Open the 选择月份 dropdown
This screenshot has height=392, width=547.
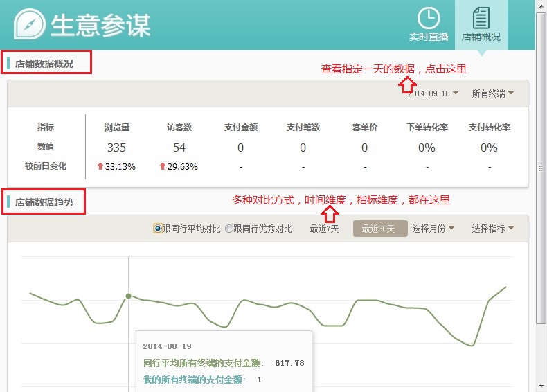pyautogui.click(x=433, y=229)
